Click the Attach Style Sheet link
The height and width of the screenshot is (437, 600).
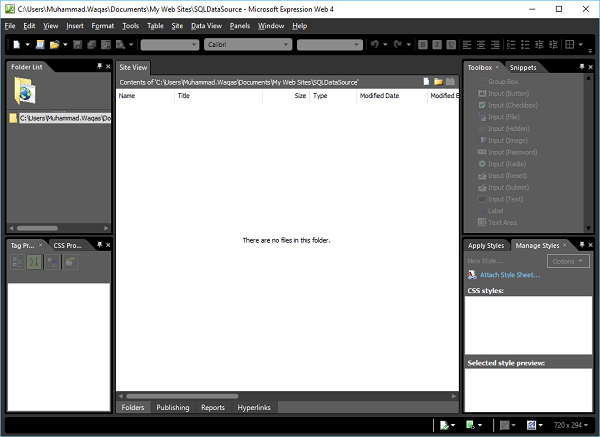point(510,275)
